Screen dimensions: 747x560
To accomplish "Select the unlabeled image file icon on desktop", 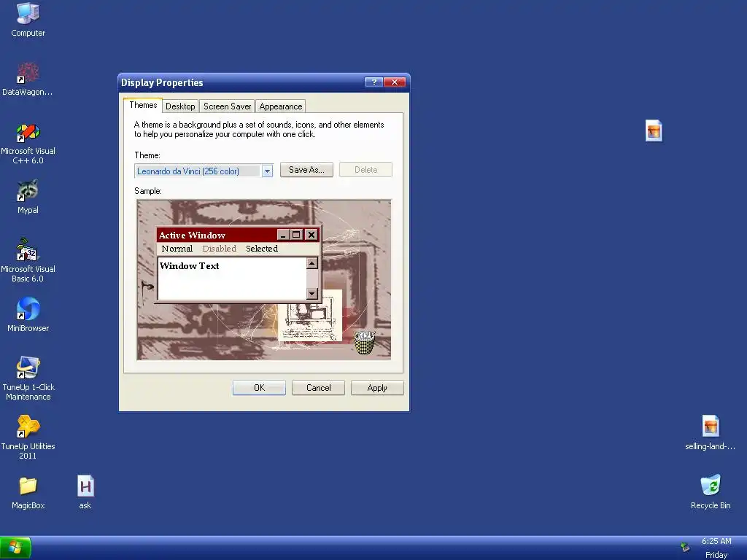I will [x=654, y=131].
